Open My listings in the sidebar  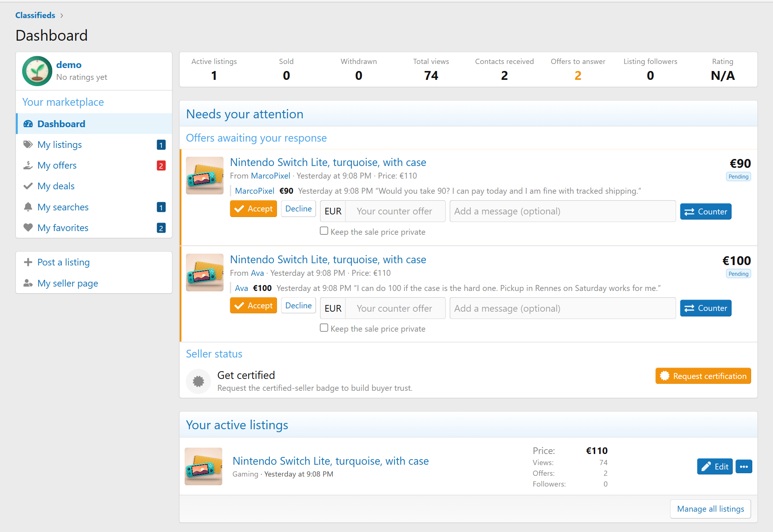pos(94,145)
